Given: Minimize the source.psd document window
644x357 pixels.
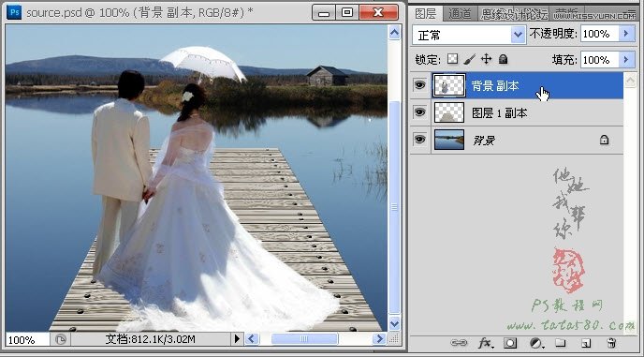Looking at the screenshot, I should (x=324, y=13).
